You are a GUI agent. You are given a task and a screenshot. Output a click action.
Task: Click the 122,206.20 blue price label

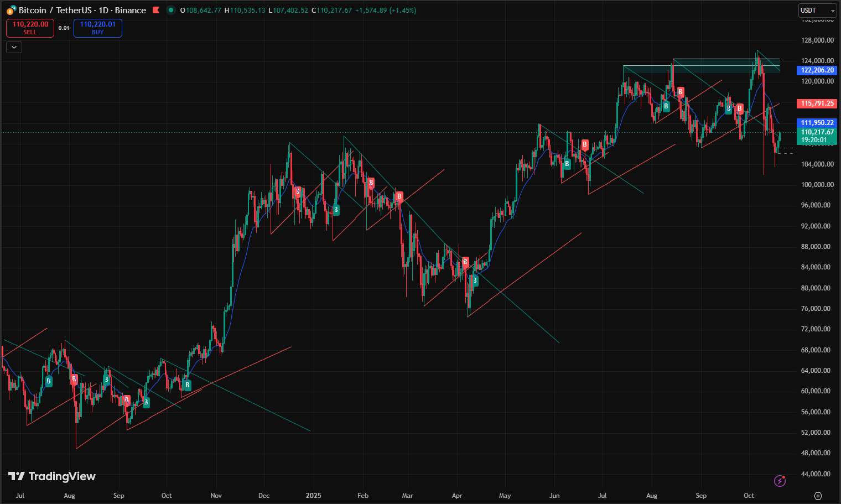[817, 70]
